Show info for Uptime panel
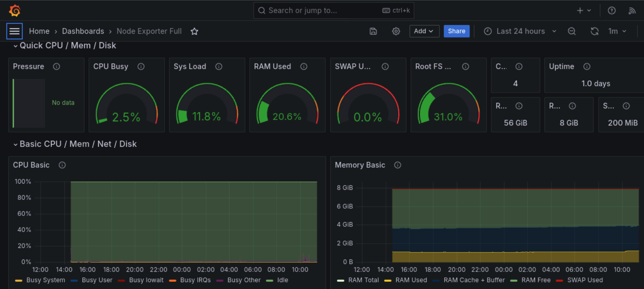Image resolution: width=644 pixels, height=289 pixels. 587,67
